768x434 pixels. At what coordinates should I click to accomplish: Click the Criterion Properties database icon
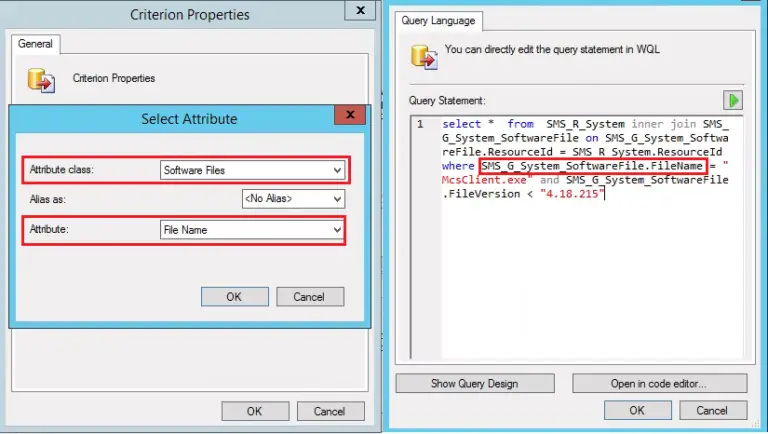(x=41, y=80)
